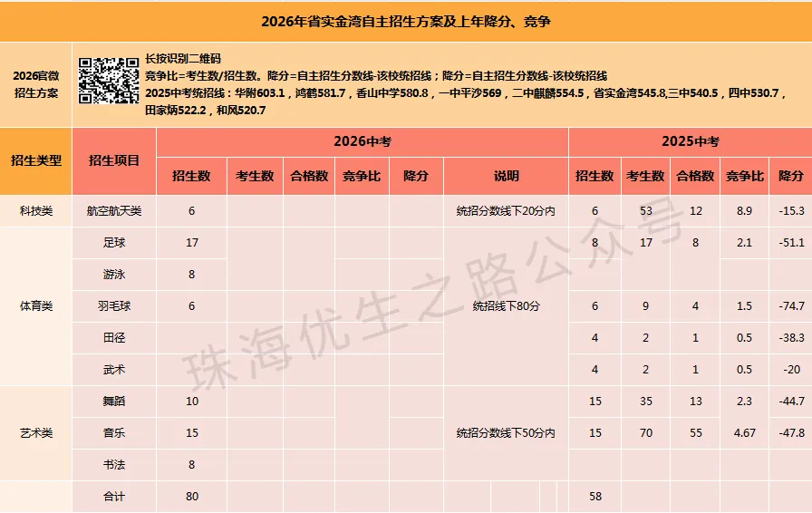This screenshot has height=513, width=812.
Task: Click the 2025 total '58' in 合计 row
Action: [x=595, y=497]
